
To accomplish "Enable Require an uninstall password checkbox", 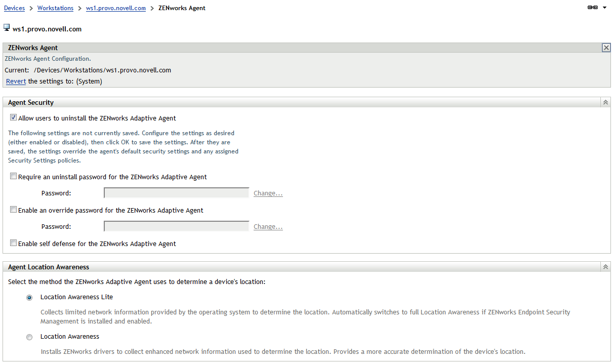I will click(14, 176).
